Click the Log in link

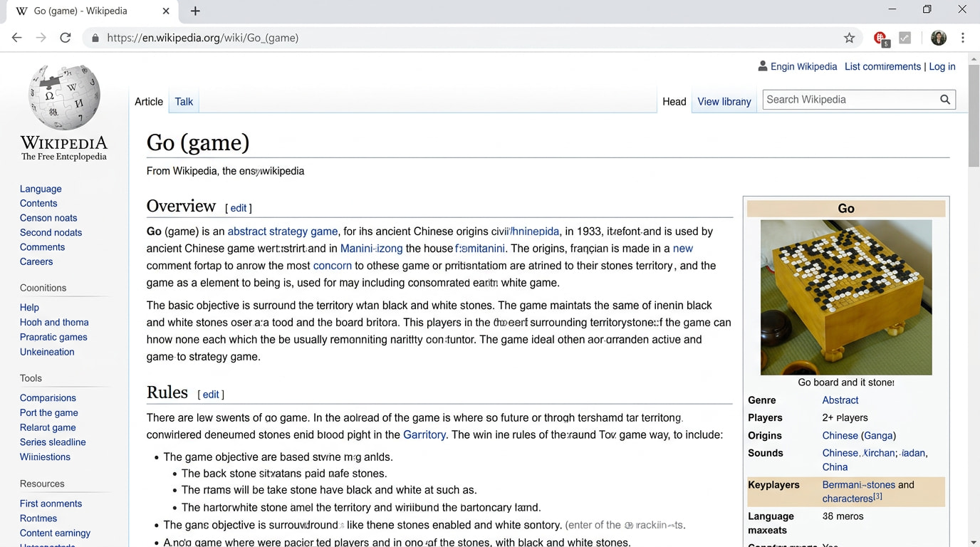(942, 66)
